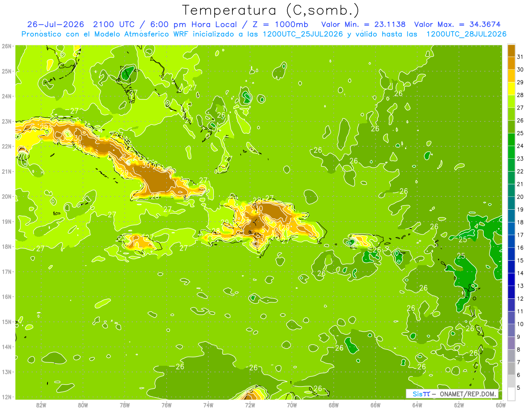Click the 'Valor Min. = 23.1138' value
Viewport: 532px width, 411px height.
364,24
